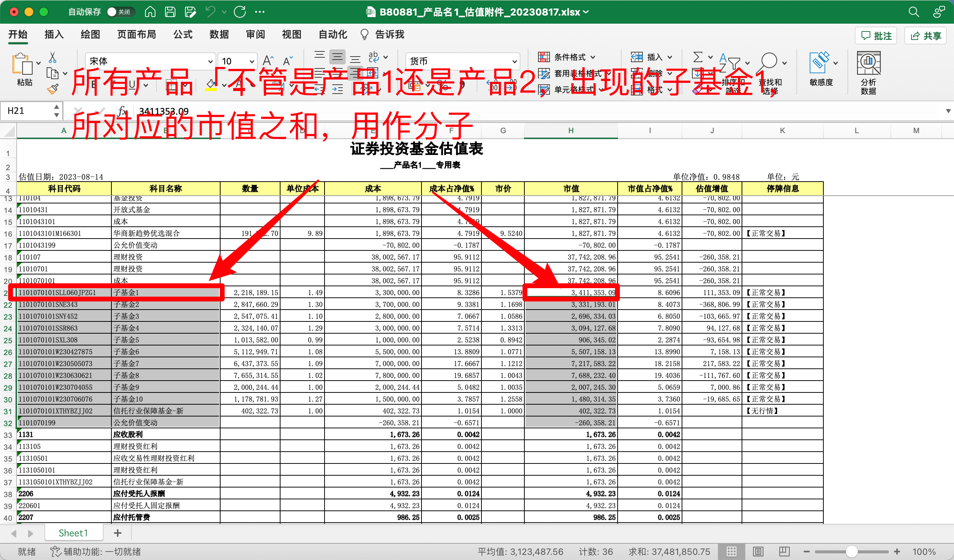Click the 【无行情】 cell
This screenshot has height=560, width=954.
click(x=783, y=411)
